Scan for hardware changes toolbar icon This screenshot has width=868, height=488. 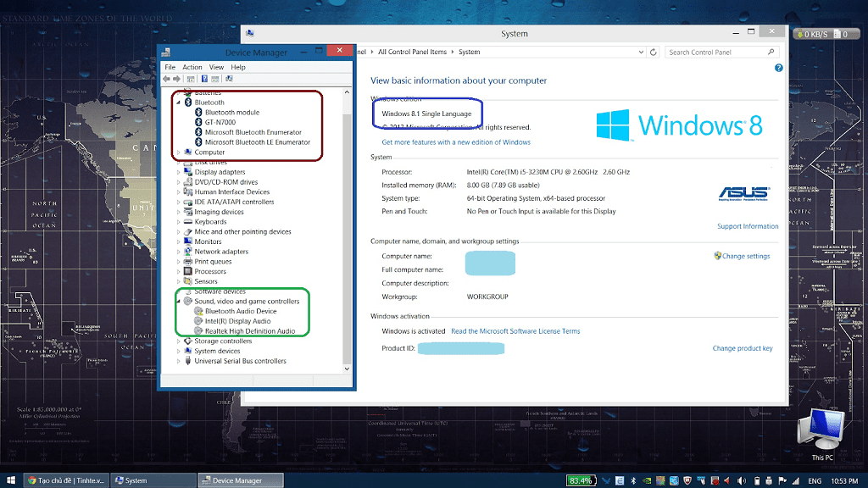pyautogui.click(x=229, y=79)
